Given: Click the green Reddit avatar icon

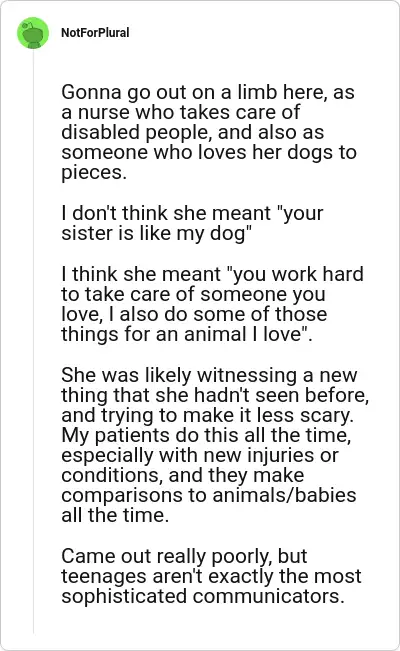Looking at the screenshot, I should tap(33, 33).
